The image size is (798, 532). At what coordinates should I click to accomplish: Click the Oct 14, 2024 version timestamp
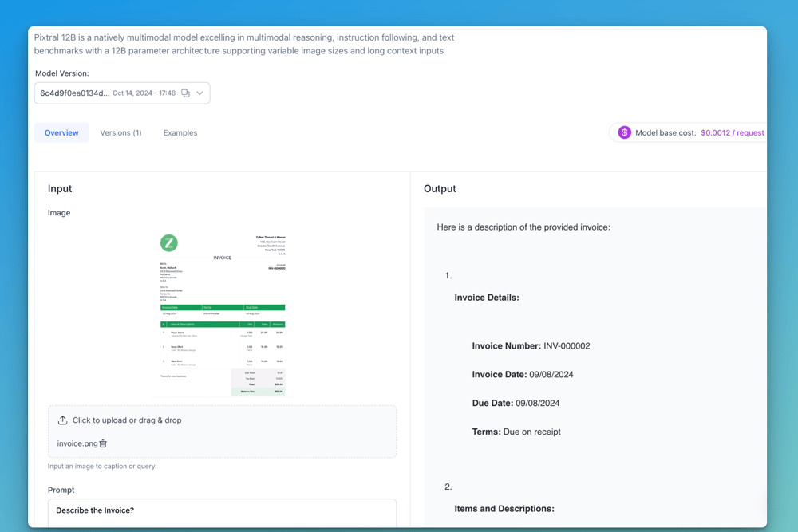click(144, 93)
